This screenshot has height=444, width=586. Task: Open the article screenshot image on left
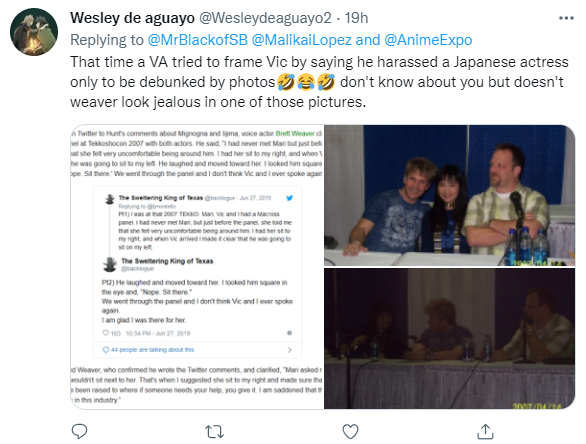tap(197, 267)
